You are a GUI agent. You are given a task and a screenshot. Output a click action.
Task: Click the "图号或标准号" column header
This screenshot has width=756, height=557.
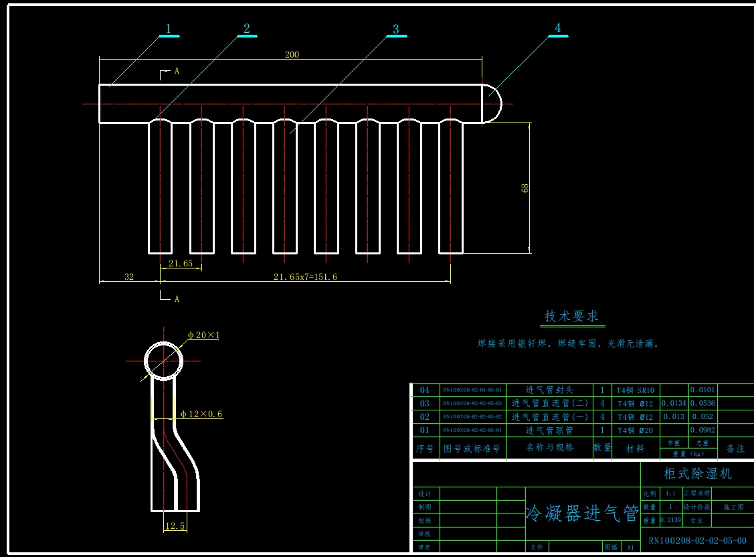point(472,449)
